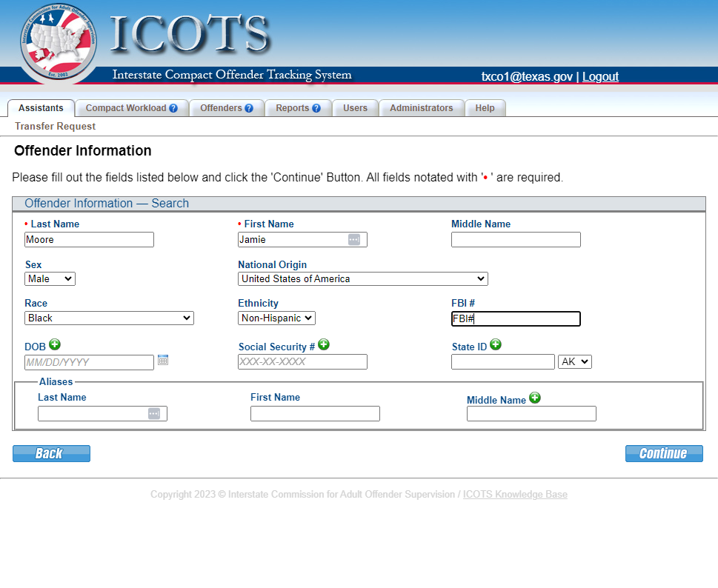Click the Transfer Request submenu item
Viewport: 718px width, 588px height.
click(55, 127)
